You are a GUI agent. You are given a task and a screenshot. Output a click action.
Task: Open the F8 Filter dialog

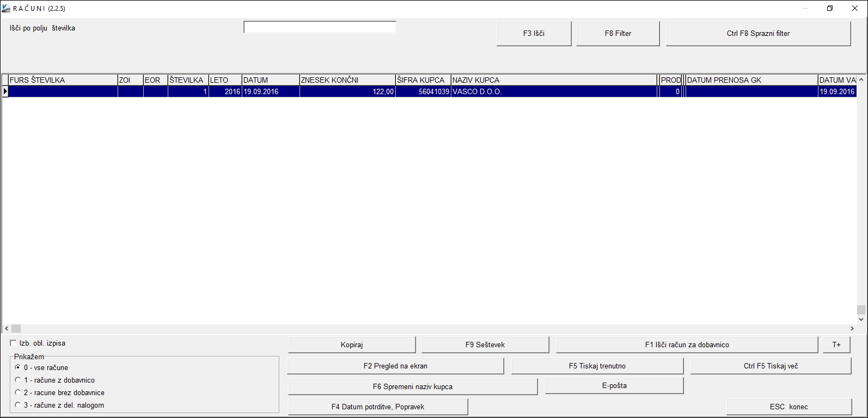pos(618,33)
